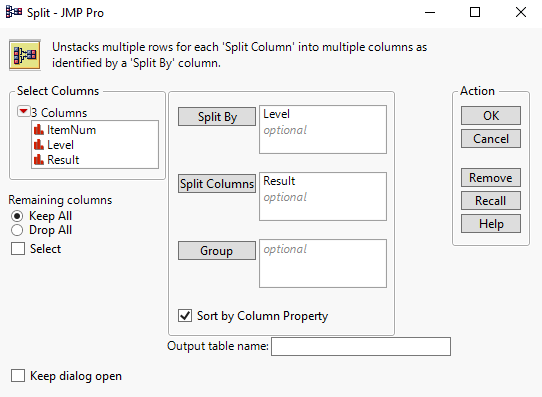Tick the Keep dialog open checkbox
542x397 pixels.
(18, 376)
